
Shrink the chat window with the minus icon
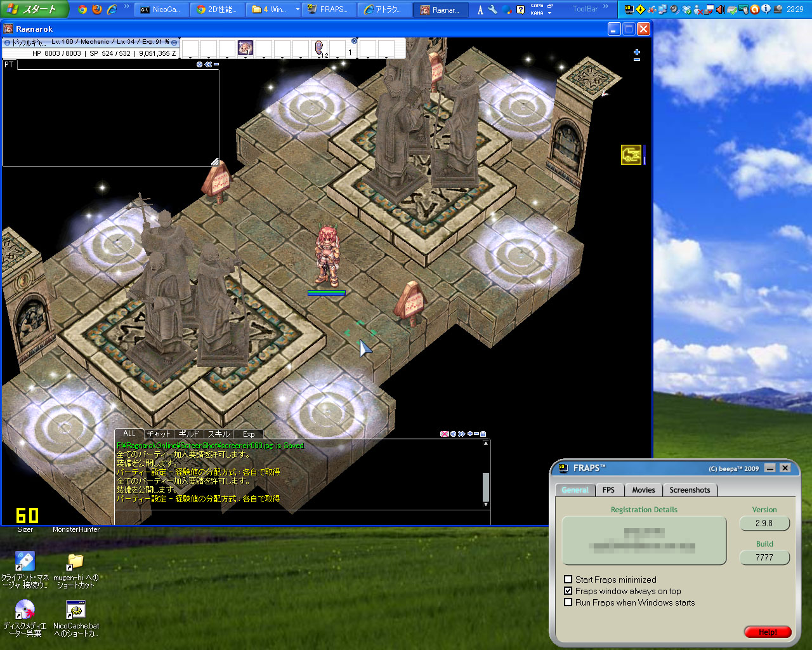coord(476,434)
